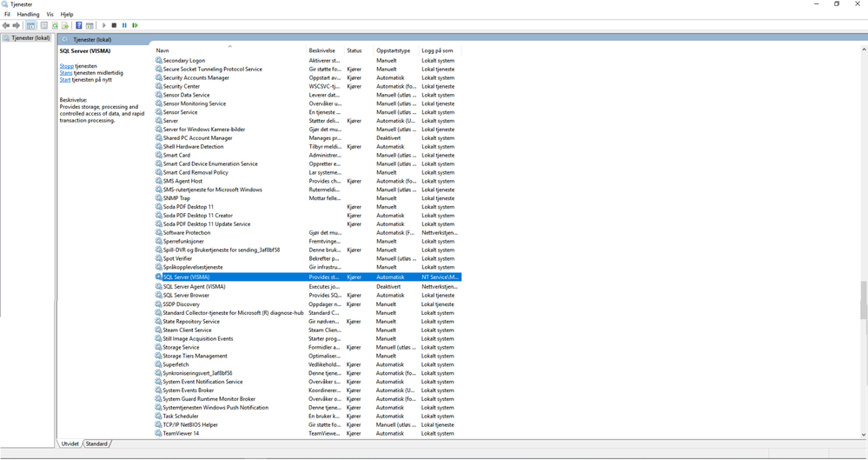868x460 pixels.
Task: Click the Start service play icon
Action: pos(103,25)
